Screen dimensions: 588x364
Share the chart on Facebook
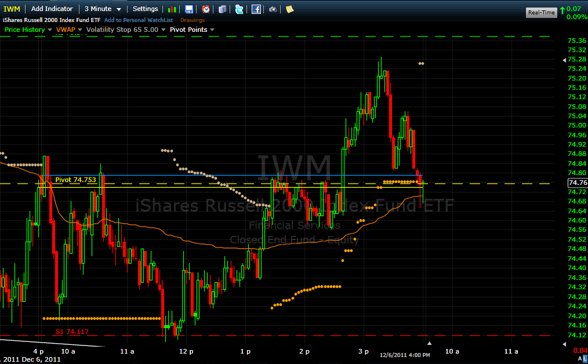(256, 9)
